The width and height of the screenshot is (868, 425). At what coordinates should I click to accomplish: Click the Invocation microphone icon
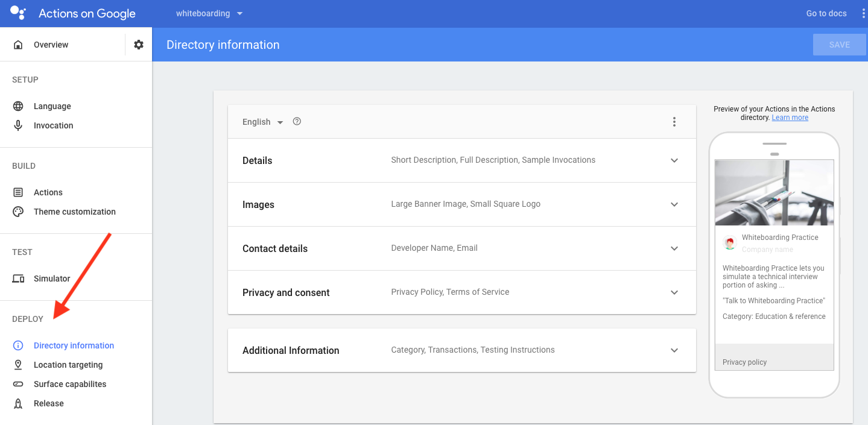coord(18,125)
